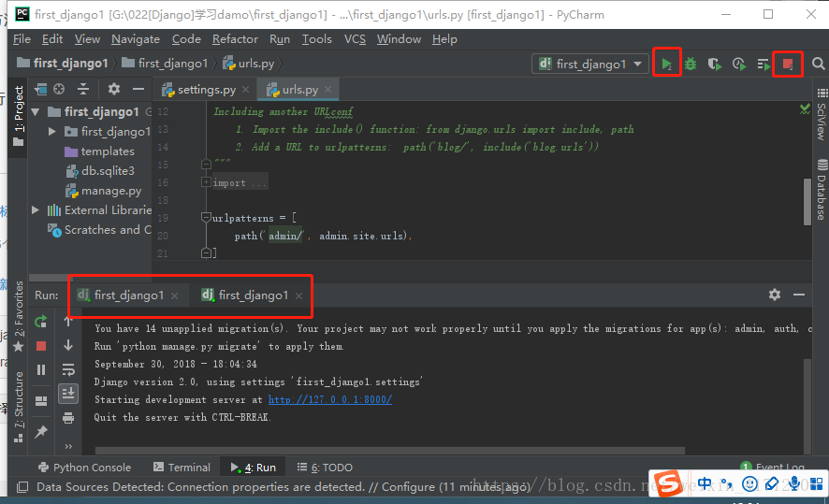The width and height of the screenshot is (829, 504).
Task: Collapse all in the Project panel
Action: tap(83, 89)
